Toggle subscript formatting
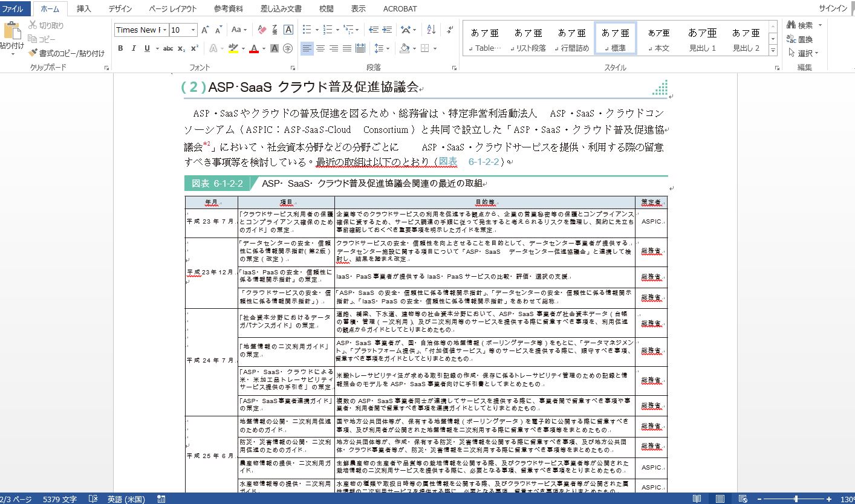This screenshot has width=855, height=504. click(x=181, y=48)
